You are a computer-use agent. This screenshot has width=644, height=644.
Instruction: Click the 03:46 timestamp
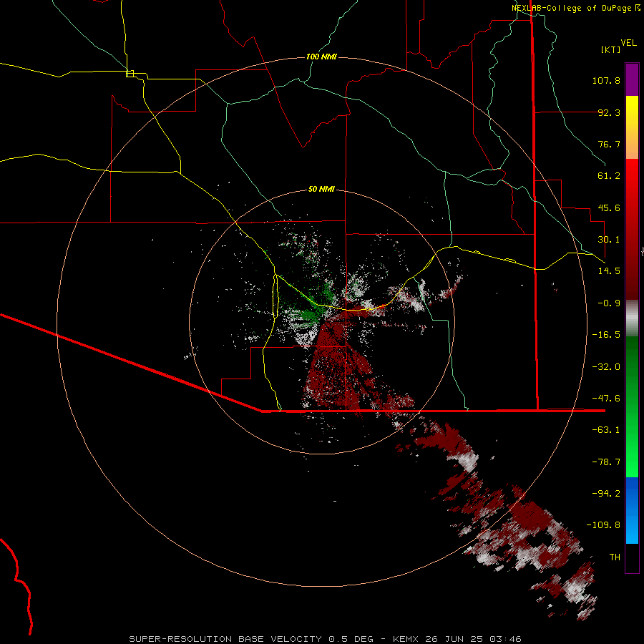pos(504,639)
